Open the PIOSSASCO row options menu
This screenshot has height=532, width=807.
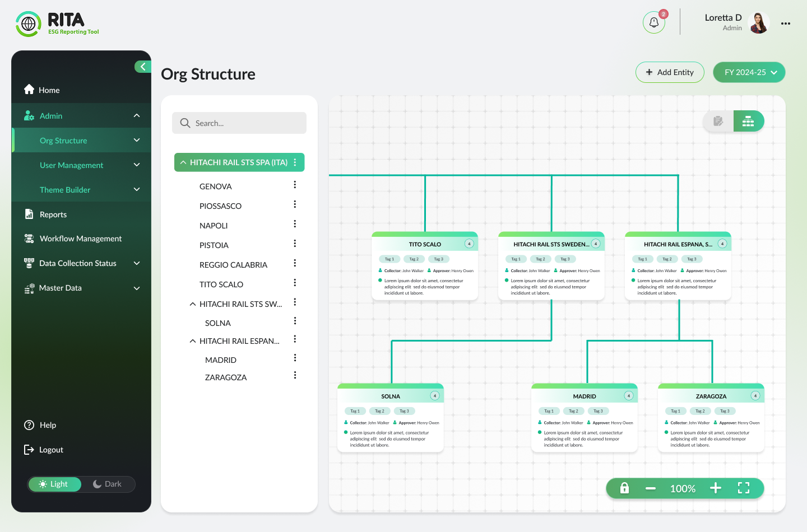point(295,204)
